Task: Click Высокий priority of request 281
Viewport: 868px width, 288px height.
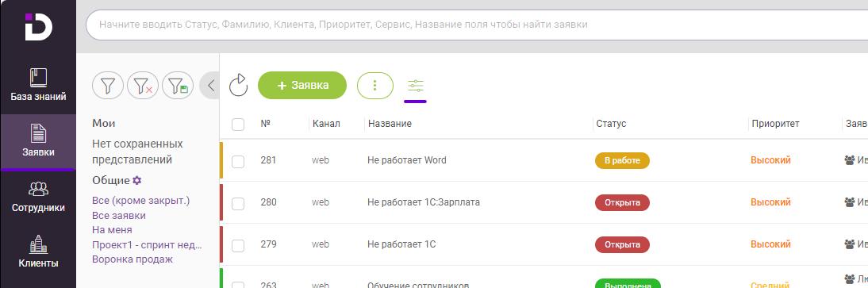Action: [770, 160]
